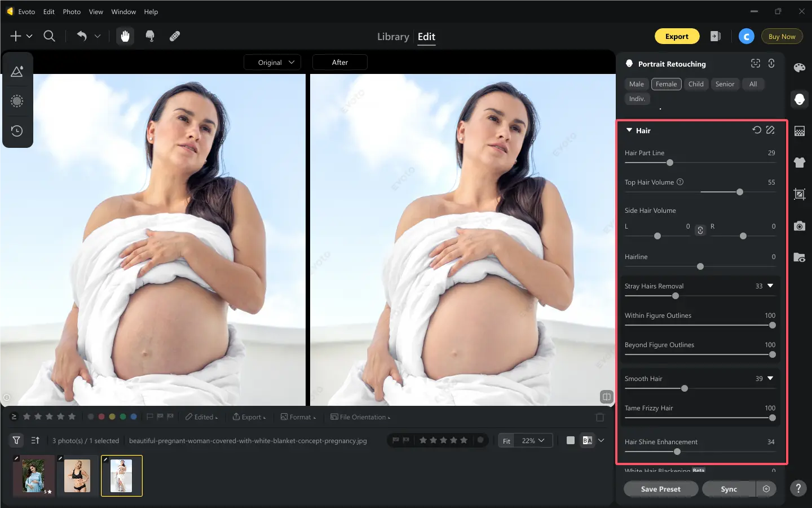This screenshot has width=812, height=508.
Task: Click the Save Preset button
Action: (661, 489)
